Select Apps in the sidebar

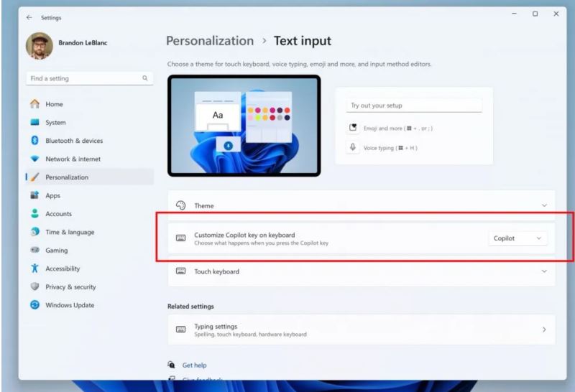(52, 195)
